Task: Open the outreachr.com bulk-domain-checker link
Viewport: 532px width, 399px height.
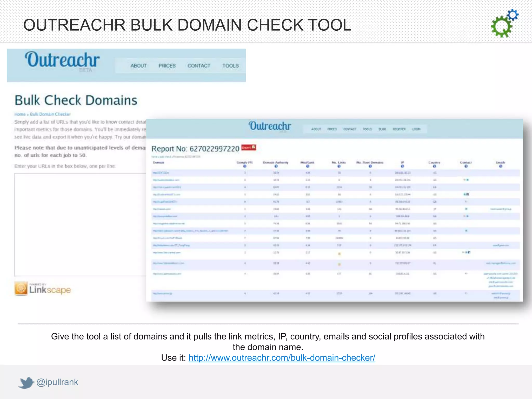Action: click(282, 358)
